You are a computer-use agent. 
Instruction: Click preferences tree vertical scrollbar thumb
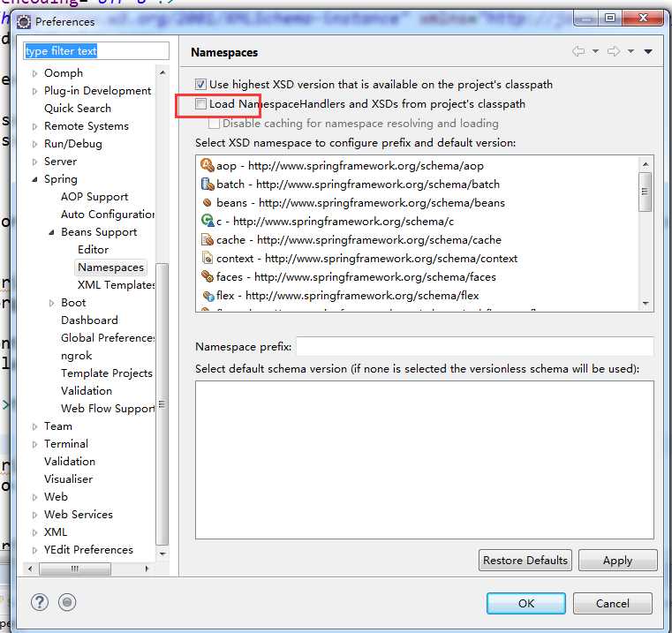click(x=162, y=403)
